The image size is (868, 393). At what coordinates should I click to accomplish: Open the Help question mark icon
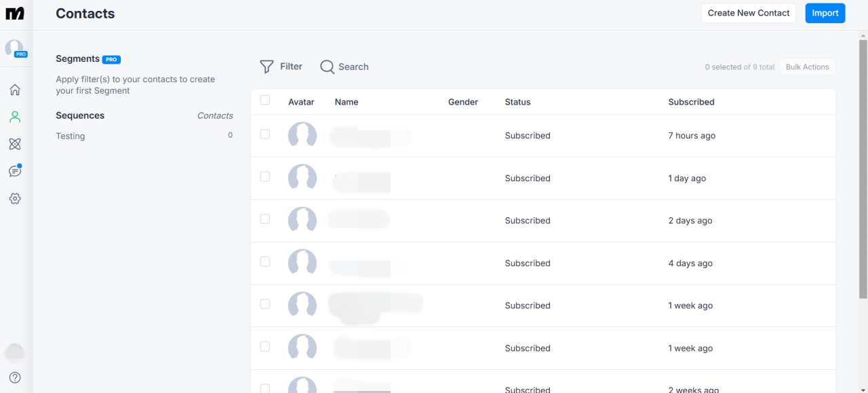pos(15,377)
